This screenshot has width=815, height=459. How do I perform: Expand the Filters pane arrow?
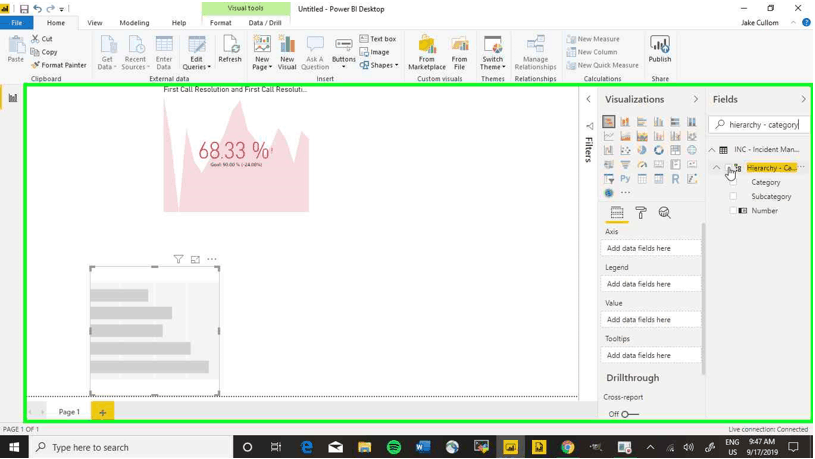(x=588, y=99)
